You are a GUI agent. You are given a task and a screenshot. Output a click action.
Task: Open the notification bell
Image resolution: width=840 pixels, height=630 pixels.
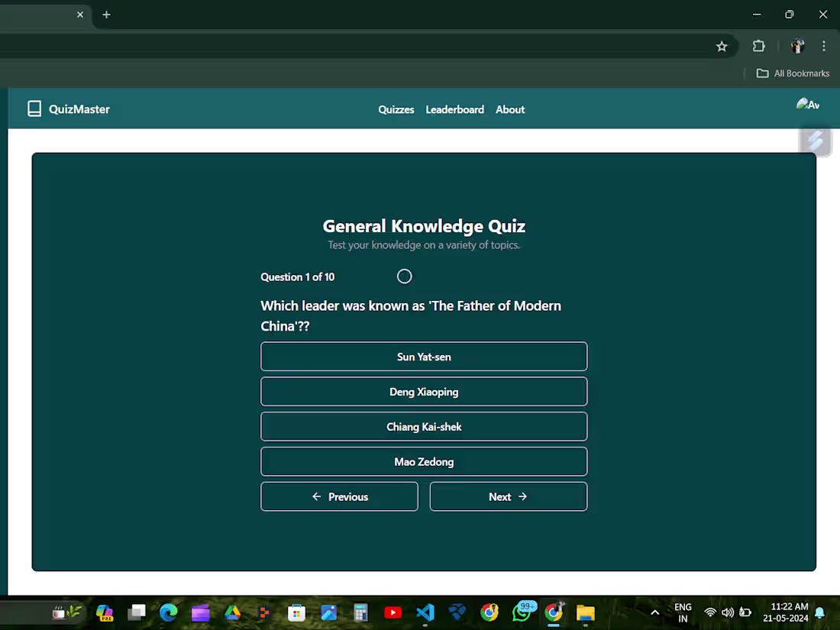coord(819,612)
